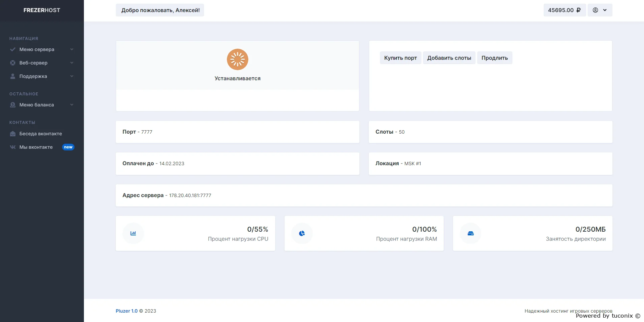
Task: Click the Занятость директории label
Action: [x=576, y=239]
